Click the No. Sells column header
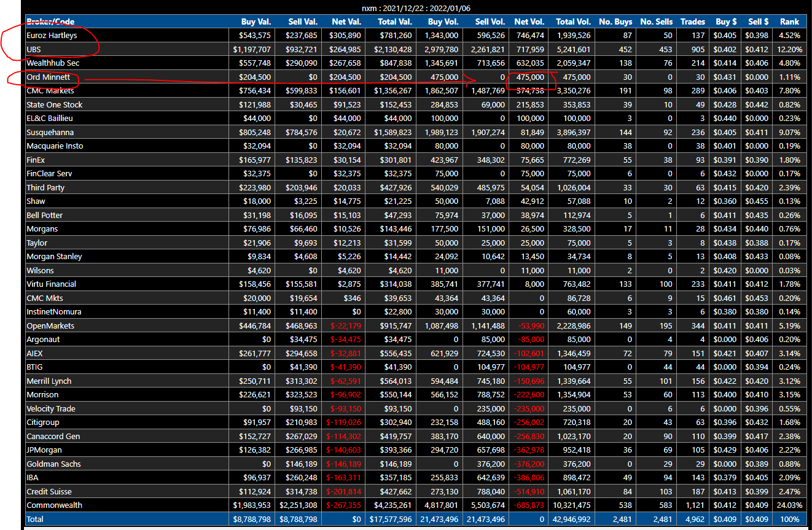 [657, 21]
